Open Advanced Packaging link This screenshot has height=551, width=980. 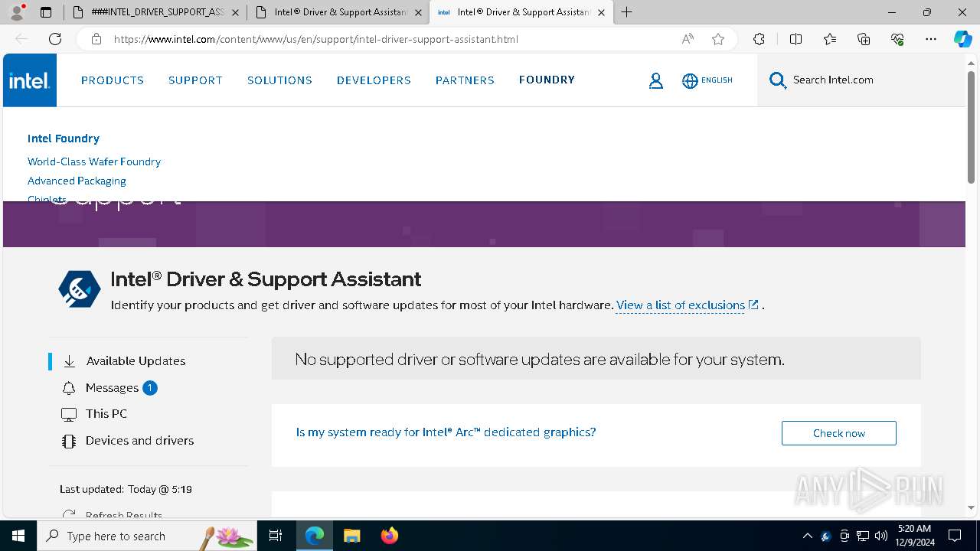click(77, 181)
